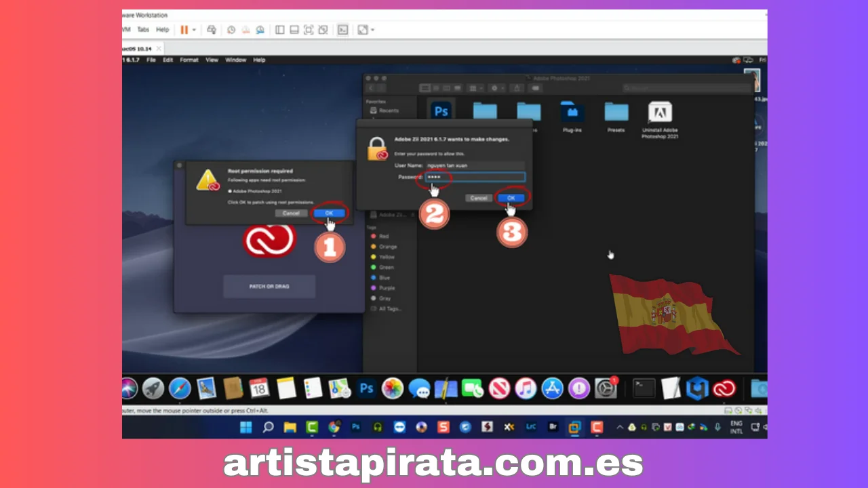Select console view icon in VMware toolbar
868x488 pixels.
pyautogui.click(x=343, y=30)
